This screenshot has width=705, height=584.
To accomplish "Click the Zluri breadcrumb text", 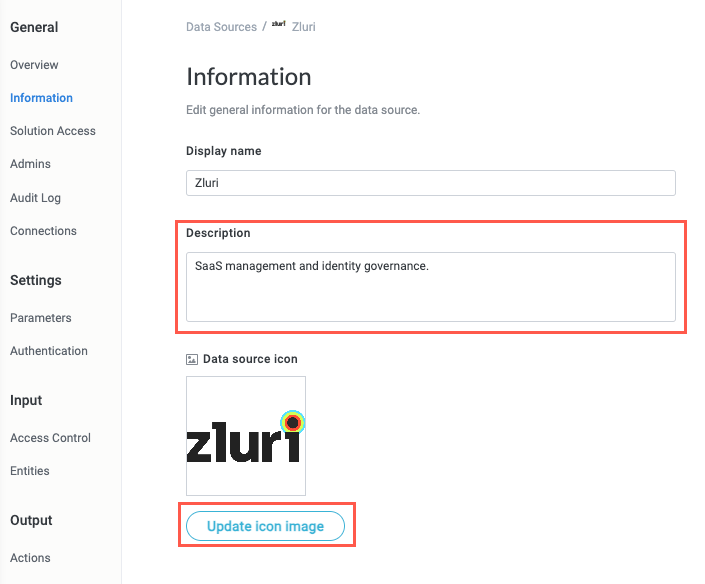I will click(x=304, y=26).
